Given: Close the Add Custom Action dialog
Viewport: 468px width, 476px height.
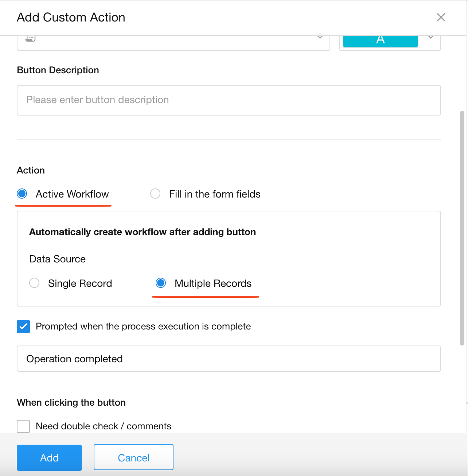Looking at the screenshot, I should point(441,17).
